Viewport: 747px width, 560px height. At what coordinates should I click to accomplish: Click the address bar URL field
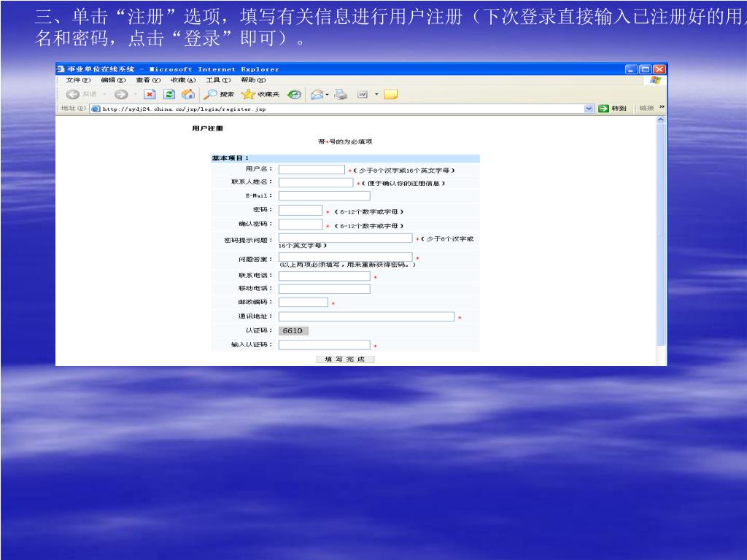(x=341, y=109)
